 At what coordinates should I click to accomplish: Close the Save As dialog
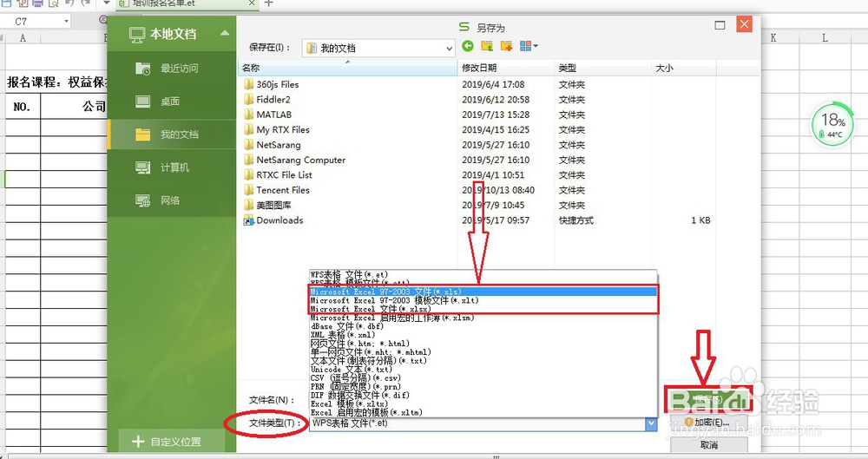coord(744,24)
